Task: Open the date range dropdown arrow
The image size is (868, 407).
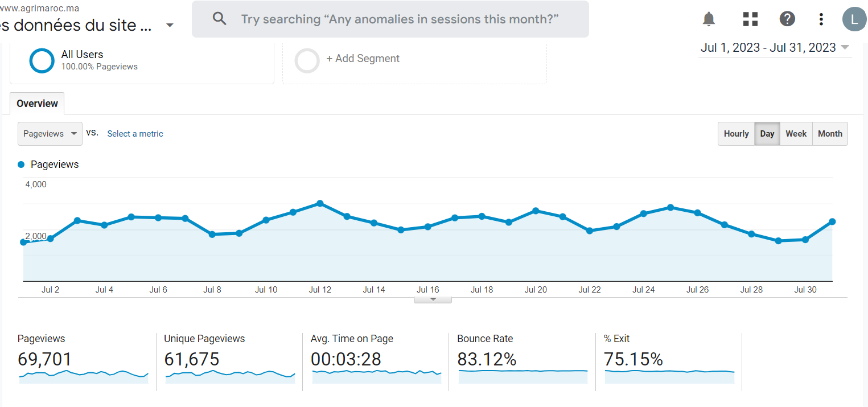Action: pos(845,47)
